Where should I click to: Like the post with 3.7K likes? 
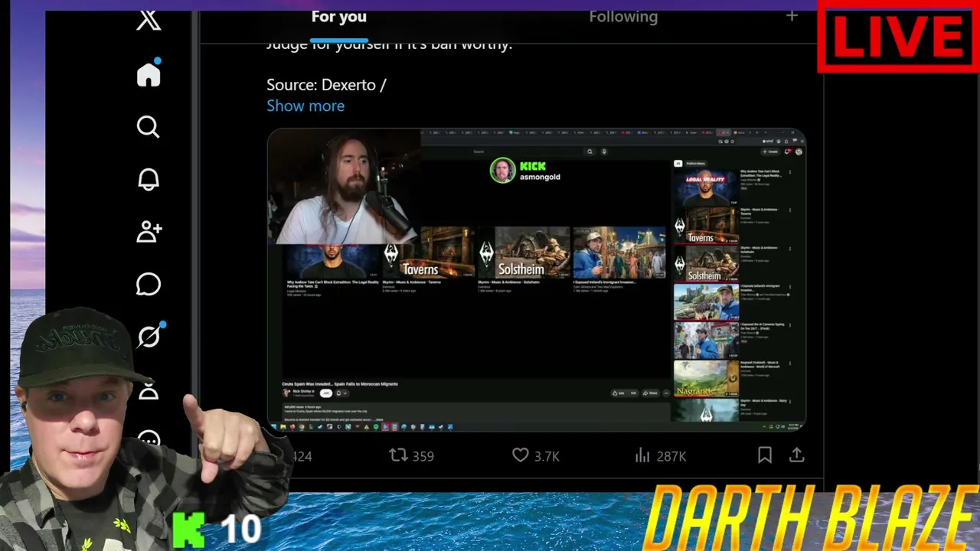pyautogui.click(x=535, y=455)
